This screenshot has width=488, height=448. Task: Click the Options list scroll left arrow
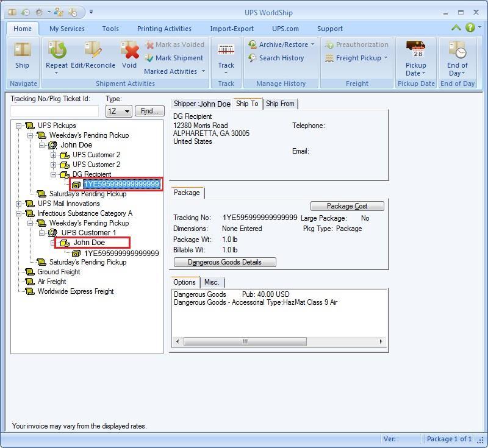click(178, 342)
